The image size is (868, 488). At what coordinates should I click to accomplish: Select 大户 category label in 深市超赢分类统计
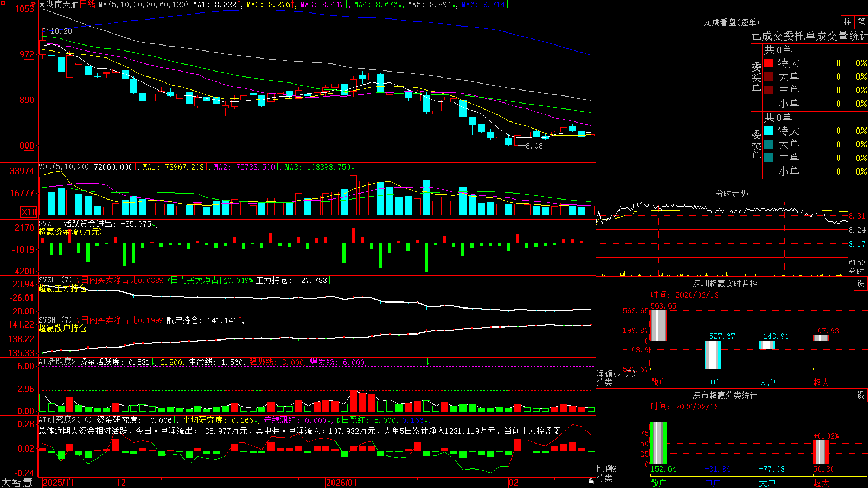(x=767, y=483)
